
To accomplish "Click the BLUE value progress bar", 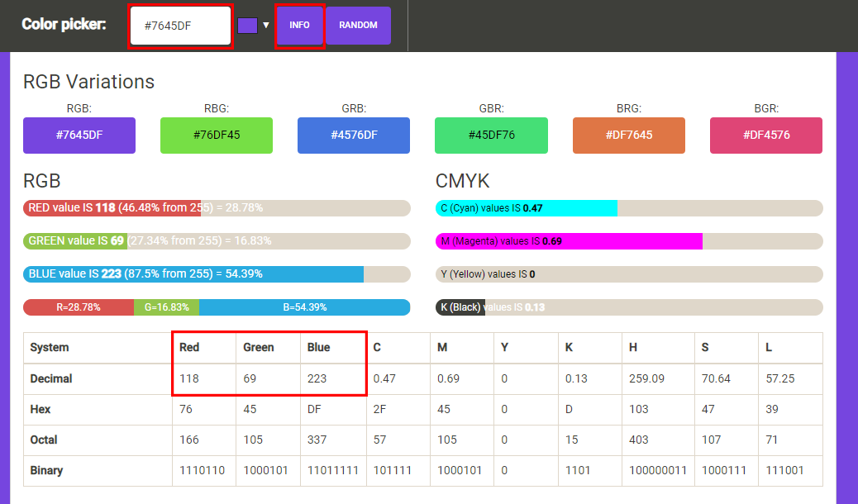I will (217, 273).
